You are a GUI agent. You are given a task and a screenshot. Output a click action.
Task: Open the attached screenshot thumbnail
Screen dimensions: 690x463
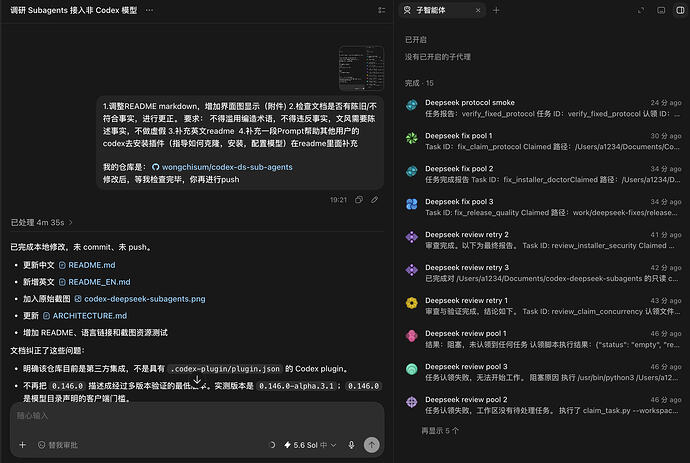(x=361, y=68)
